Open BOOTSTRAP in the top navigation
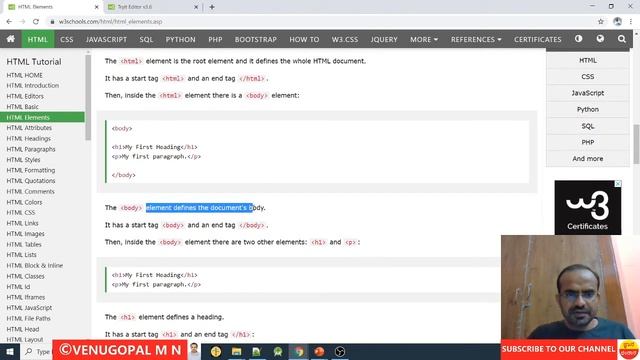 tap(256, 40)
